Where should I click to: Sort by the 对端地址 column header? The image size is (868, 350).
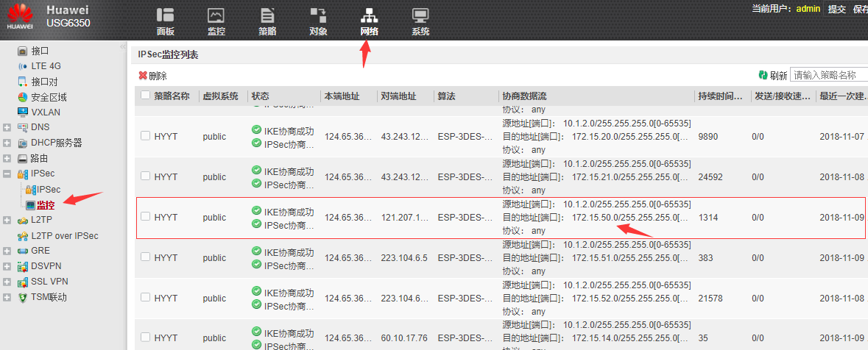(x=398, y=96)
